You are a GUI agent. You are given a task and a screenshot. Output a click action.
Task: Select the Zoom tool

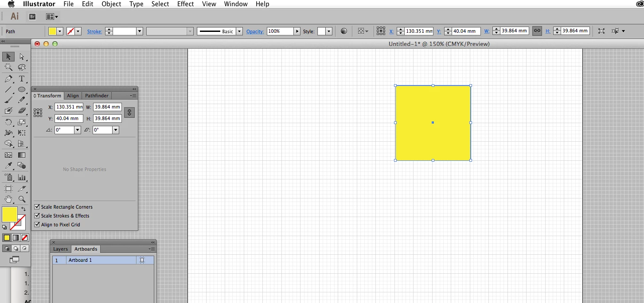coord(22,199)
